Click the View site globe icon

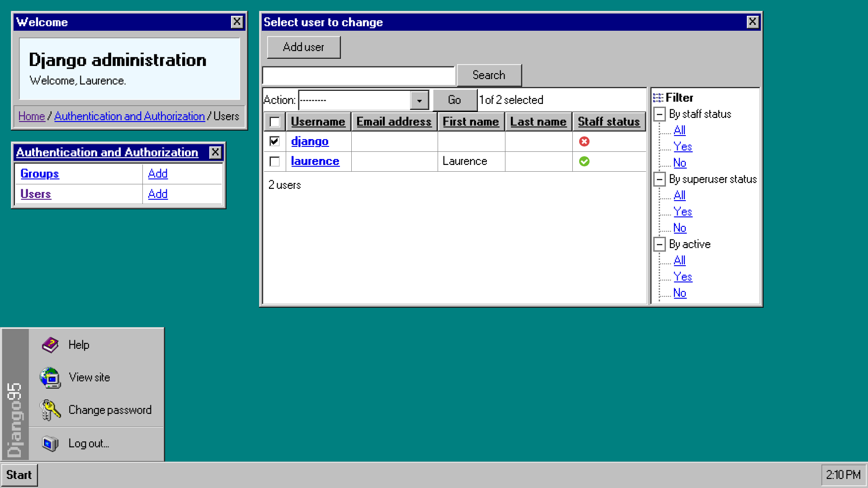(x=50, y=378)
